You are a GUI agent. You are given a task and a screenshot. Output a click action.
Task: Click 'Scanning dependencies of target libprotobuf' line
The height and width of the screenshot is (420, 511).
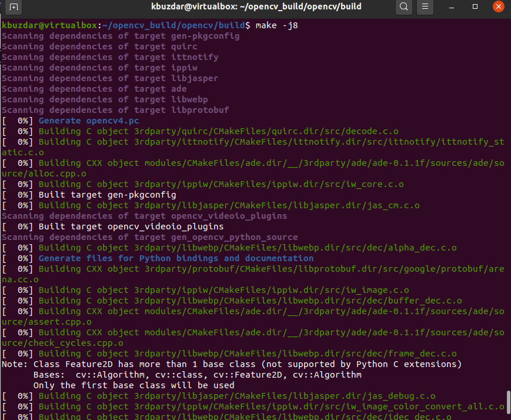tap(115, 110)
